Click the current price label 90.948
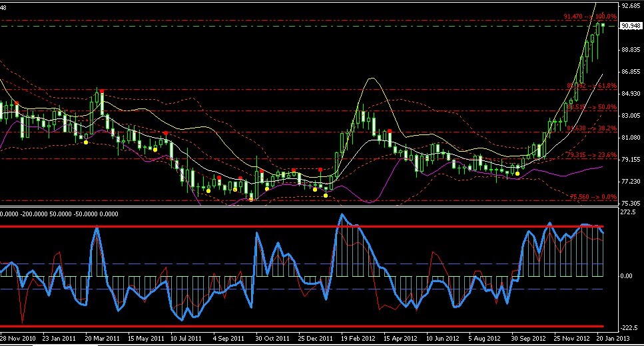Screen dimensions: 644x346 pos(631,26)
